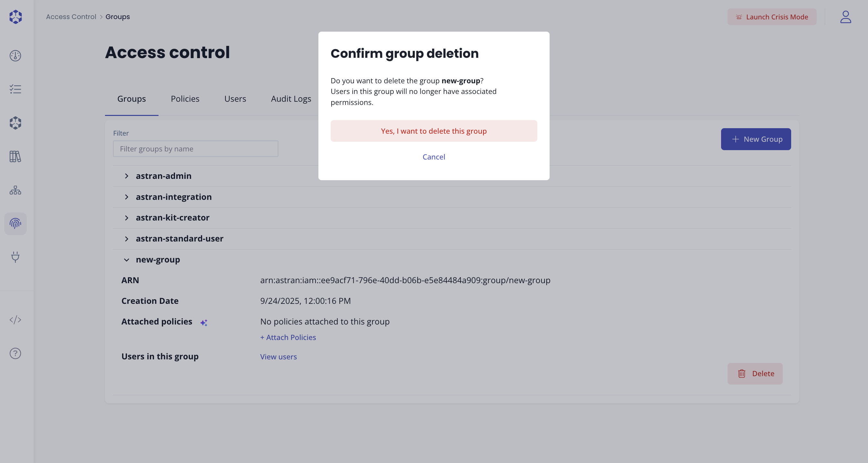Confirm deletion with the Yes delete button

point(434,131)
